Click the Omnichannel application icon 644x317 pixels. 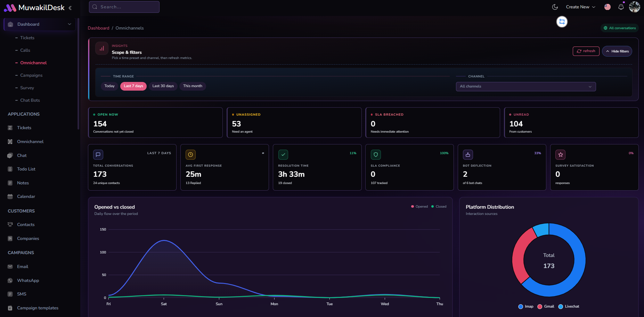(x=10, y=142)
